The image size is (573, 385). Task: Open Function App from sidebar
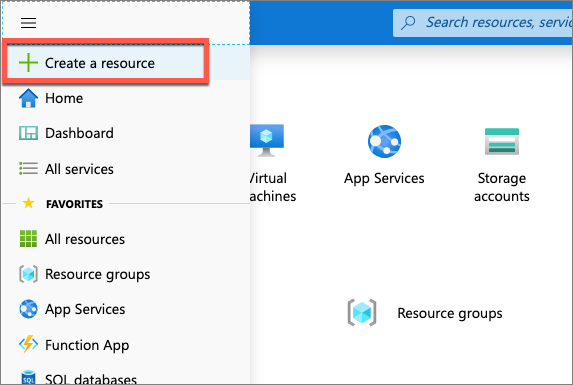point(87,345)
